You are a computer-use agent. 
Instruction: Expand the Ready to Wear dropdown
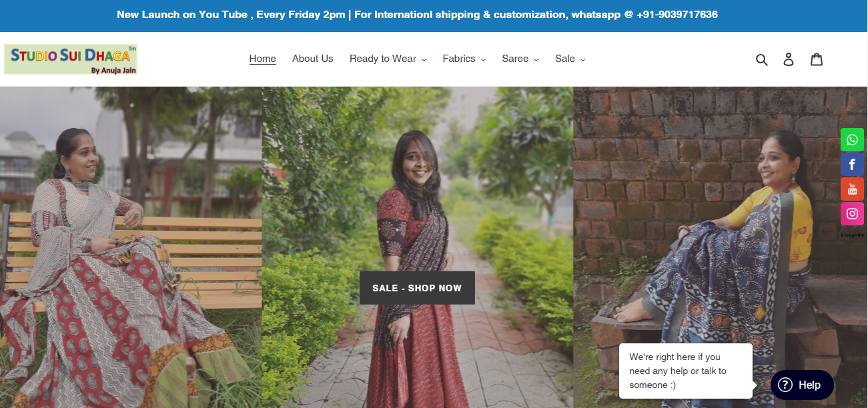(x=388, y=59)
